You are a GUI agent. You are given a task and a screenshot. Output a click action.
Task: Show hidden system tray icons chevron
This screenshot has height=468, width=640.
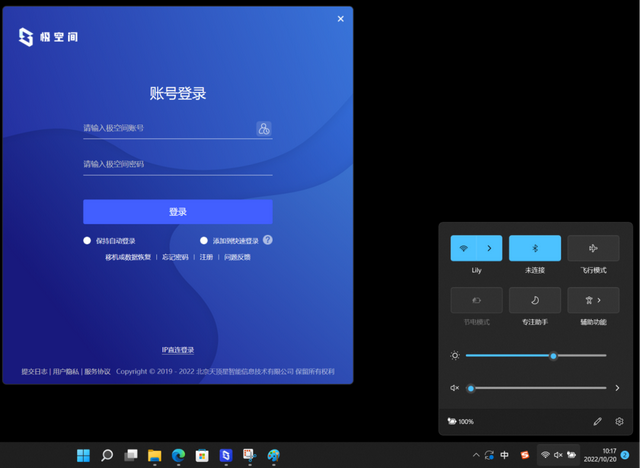[x=476, y=455]
